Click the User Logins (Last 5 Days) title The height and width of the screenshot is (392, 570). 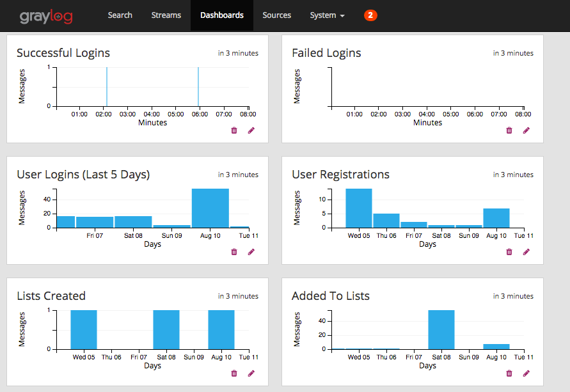click(83, 175)
